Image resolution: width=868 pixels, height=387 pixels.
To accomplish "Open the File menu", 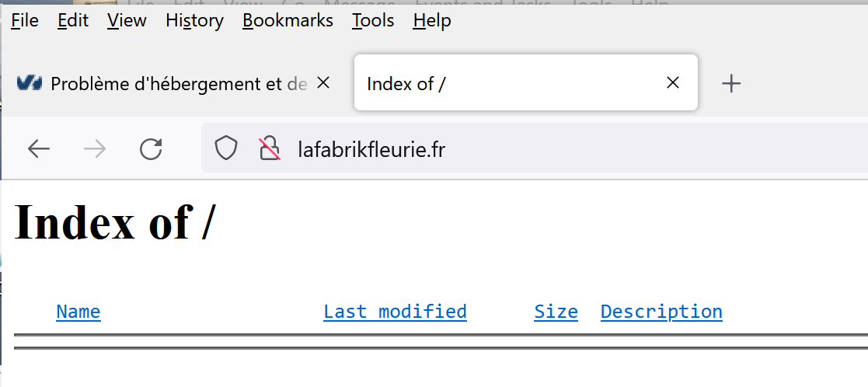I will pos(25,21).
